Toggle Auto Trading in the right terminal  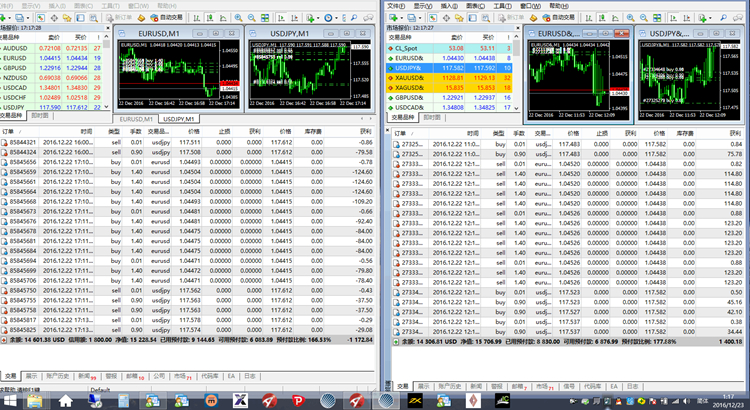tap(559, 18)
